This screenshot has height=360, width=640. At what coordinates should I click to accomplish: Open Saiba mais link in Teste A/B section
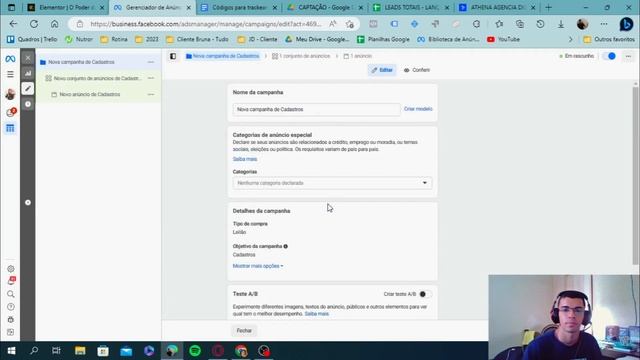tap(316, 313)
